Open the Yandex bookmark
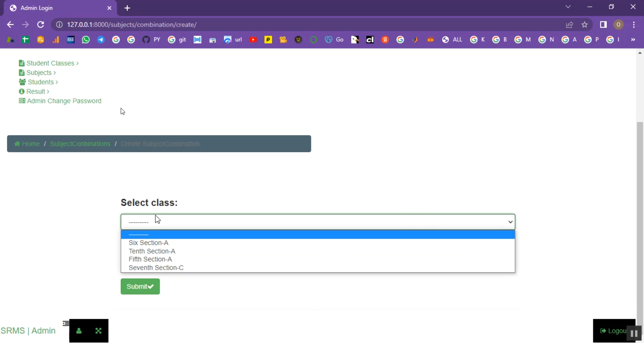This screenshot has height=343, width=644. pos(385,39)
